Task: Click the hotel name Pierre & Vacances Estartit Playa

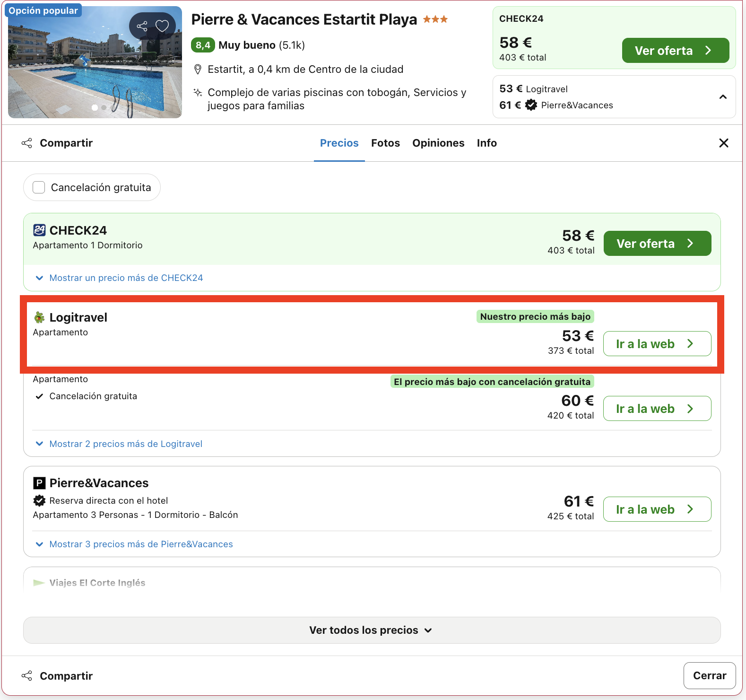Action: click(x=304, y=19)
